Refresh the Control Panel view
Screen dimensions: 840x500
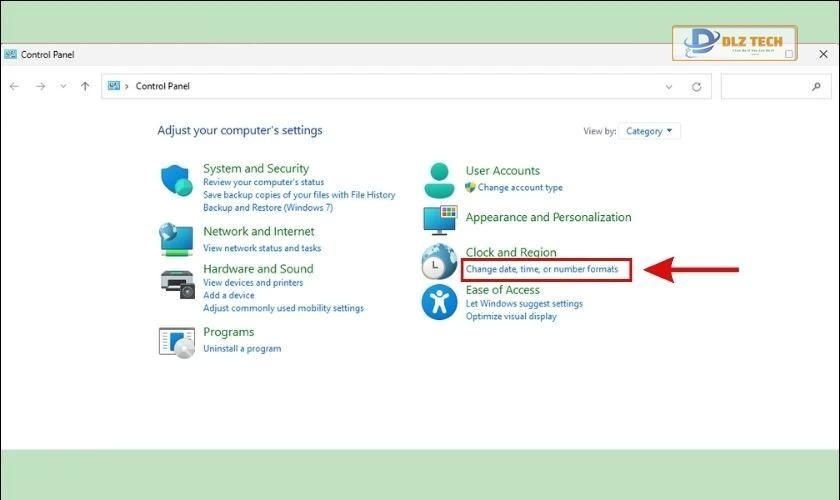[x=697, y=87]
